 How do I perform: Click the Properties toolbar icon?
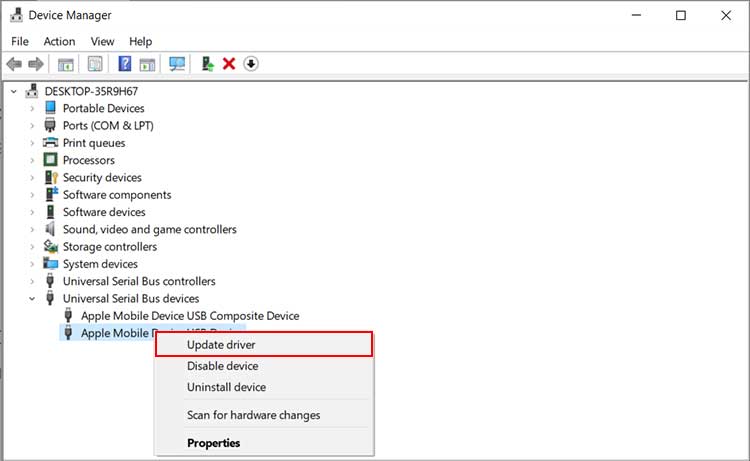(x=95, y=64)
